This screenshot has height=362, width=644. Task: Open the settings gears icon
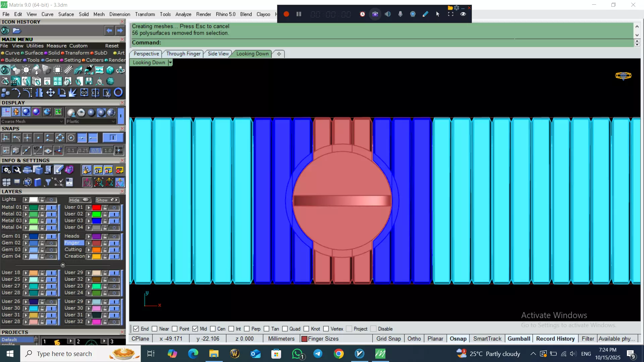coord(6,170)
